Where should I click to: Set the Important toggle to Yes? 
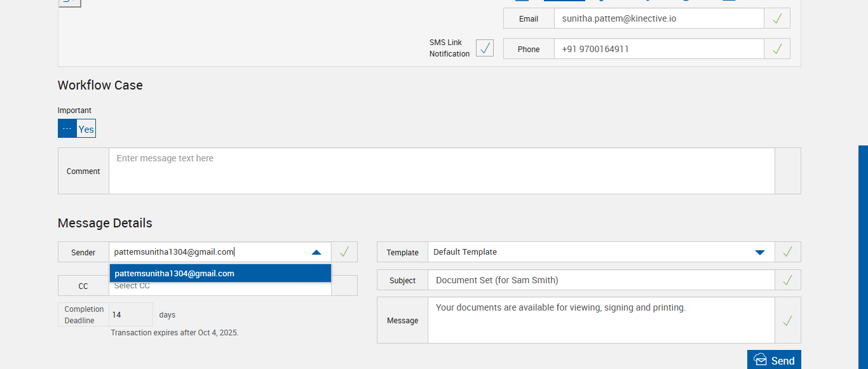tap(86, 129)
